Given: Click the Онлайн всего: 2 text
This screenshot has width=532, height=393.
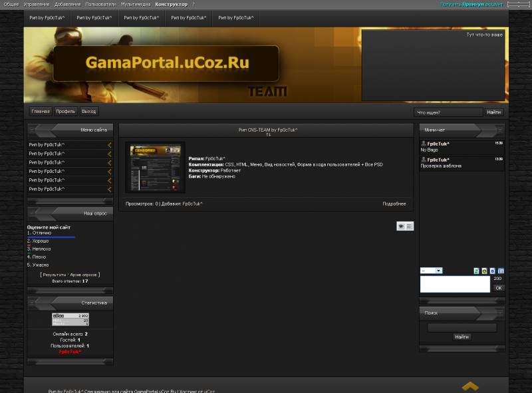Looking at the screenshot, I should tap(70, 334).
